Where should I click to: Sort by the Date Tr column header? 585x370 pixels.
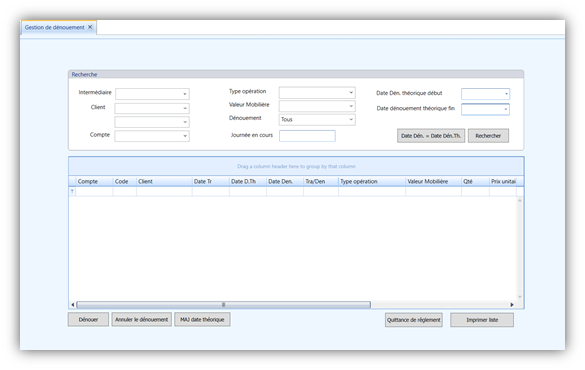coord(210,181)
